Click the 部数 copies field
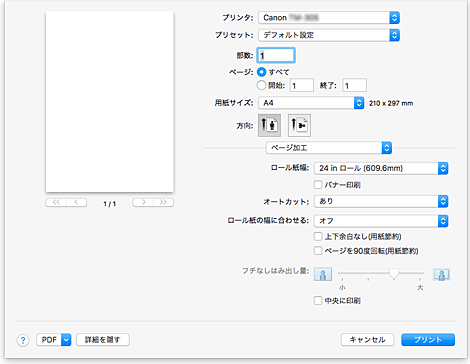Viewport: 470px width, 364px height. [x=276, y=55]
